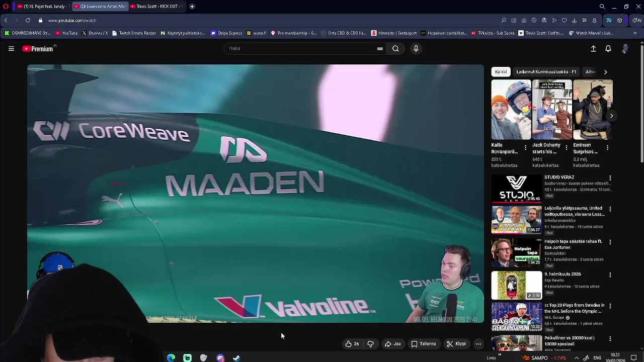644x362 pixels.
Task: Open Top 20 Plays from Swedes thumbnail
Action: pos(517,317)
